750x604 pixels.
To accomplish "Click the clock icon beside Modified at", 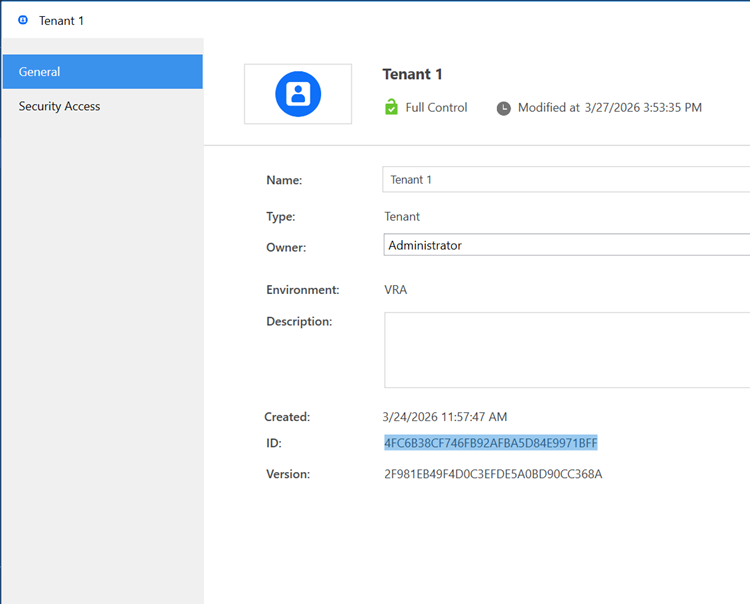I will 503,108.
